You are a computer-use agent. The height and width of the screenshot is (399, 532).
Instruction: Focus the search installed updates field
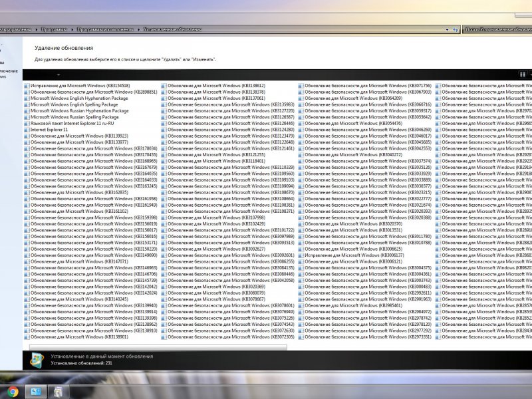tap(497, 29)
